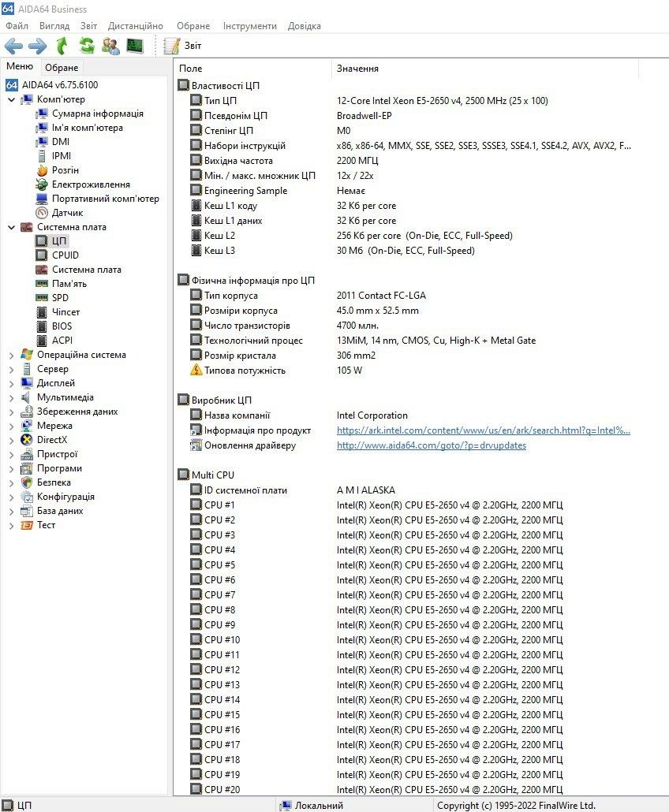The image size is (669, 812).
Task: Select Програми in the tree
Action: (x=59, y=468)
